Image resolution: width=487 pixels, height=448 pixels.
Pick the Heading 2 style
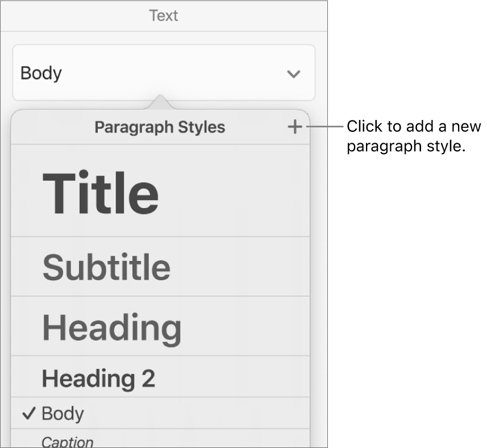tap(98, 378)
